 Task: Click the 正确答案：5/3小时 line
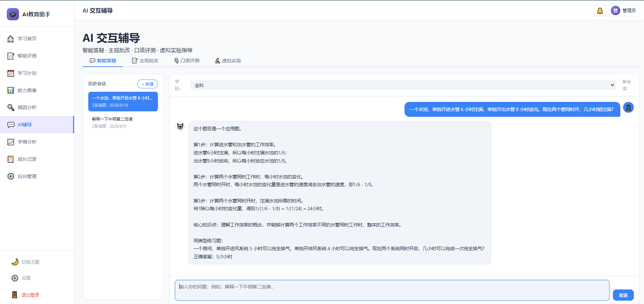click(213, 257)
